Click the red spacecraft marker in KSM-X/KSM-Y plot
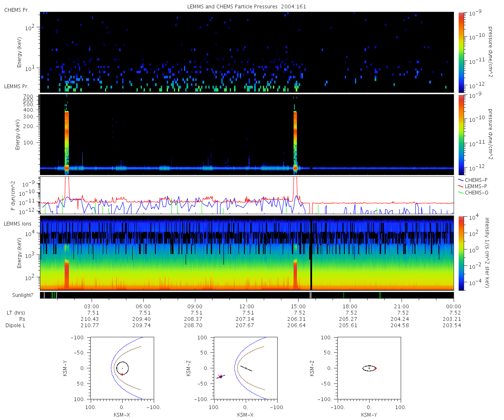Image resolution: width=504 pixels, height=420 pixels. pyautogui.click(x=122, y=374)
